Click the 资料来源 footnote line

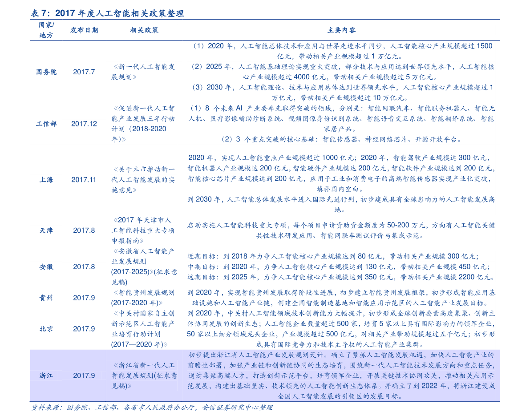[x=152, y=408]
